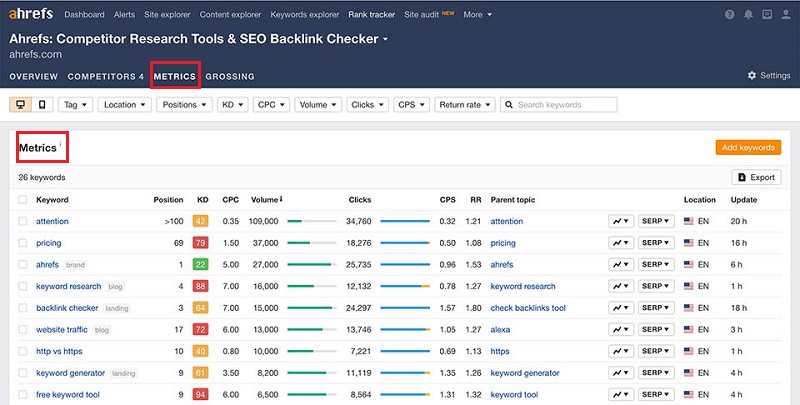Viewport: 800px width, 405px height.
Task: Open the KD filter dropdown
Action: pyautogui.click(x=233, y=105)
